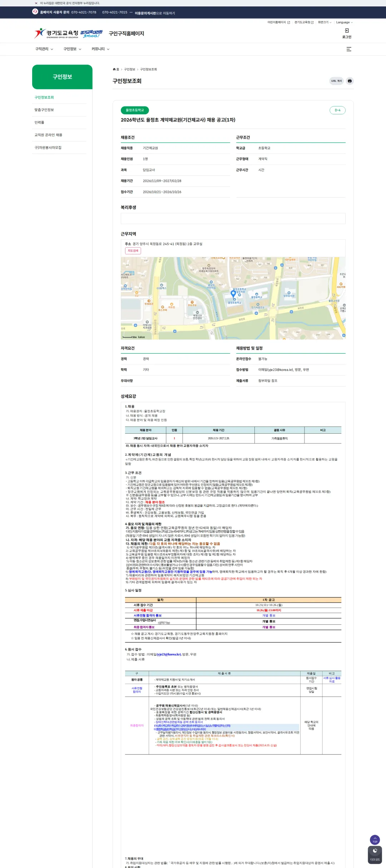
Task: Click the 최종 합격자 통보 row label
Action: click(x=144, y=627)
